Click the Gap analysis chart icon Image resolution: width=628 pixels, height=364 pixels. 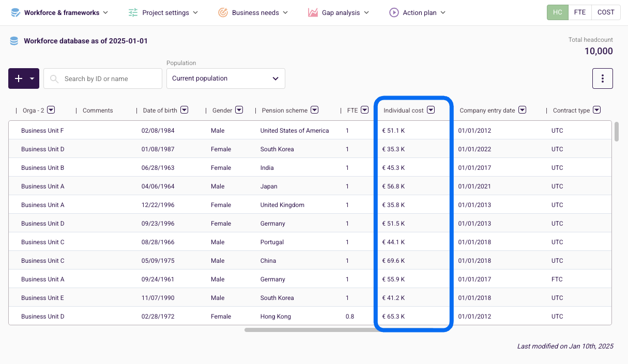click(x=313, y=12)
